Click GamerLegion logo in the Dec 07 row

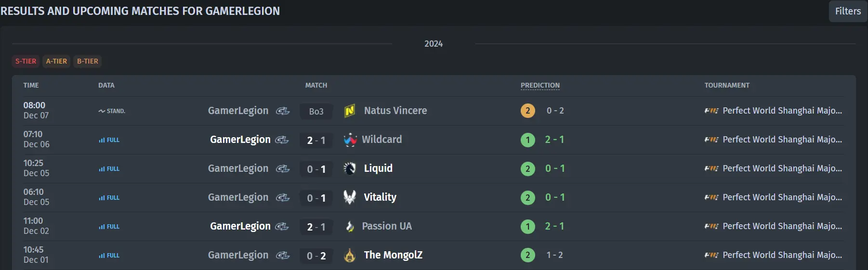pyautogui.click(x=283, y=111)
